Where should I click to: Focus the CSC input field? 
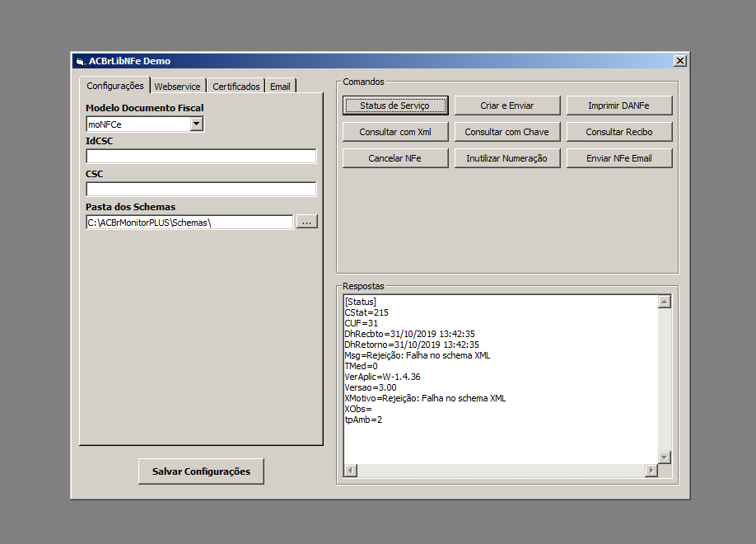point(201,190)
